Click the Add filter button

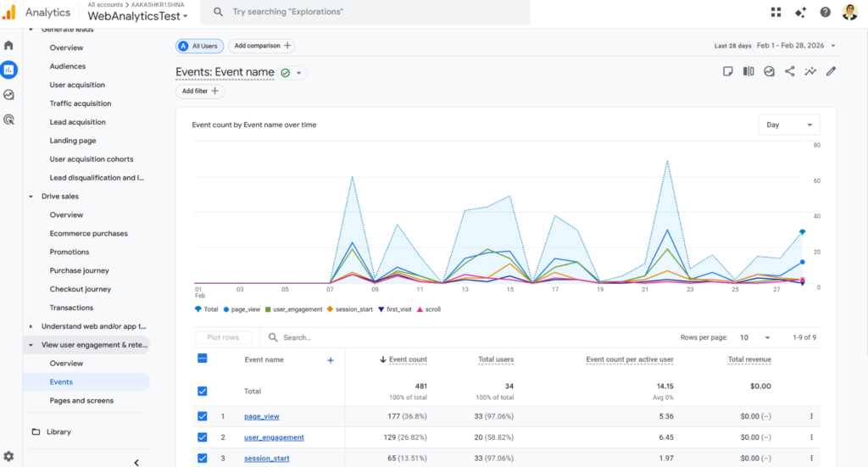200,91
